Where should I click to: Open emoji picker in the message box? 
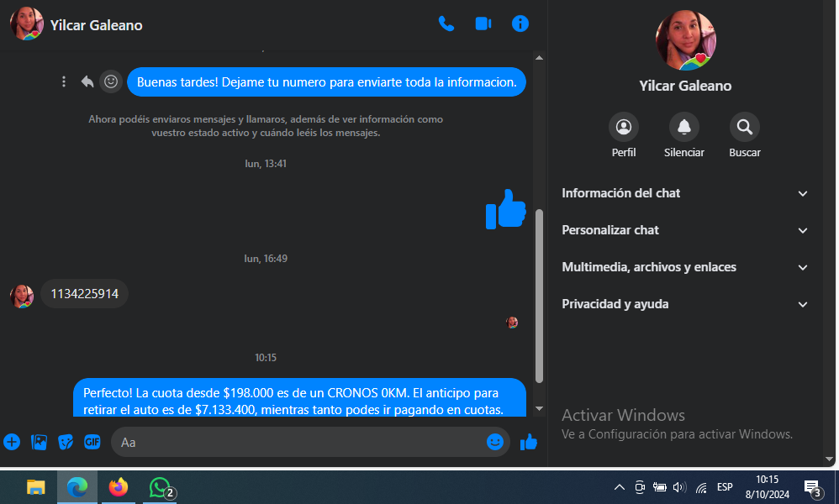(x=495, y=442)
